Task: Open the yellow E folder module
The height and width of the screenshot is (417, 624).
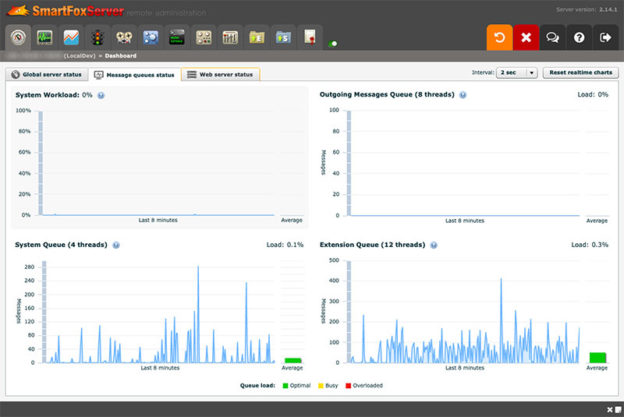Action: (x=257, y=37)
